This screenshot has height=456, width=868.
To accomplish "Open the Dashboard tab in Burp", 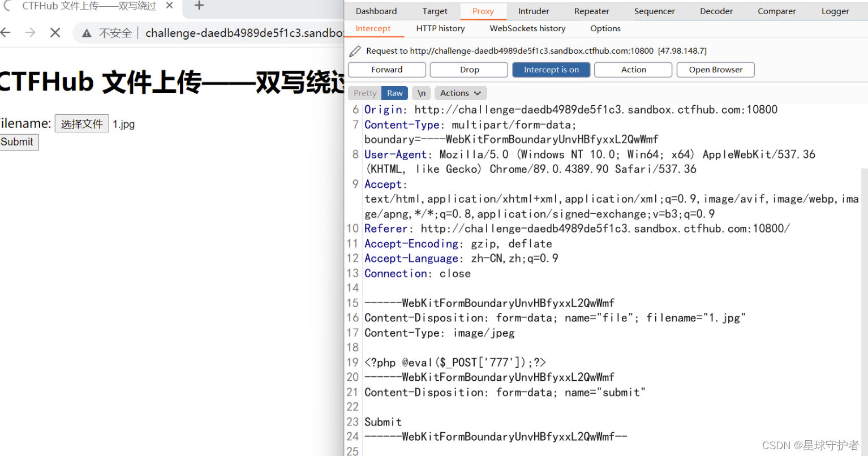I will (x=376, y=11).
